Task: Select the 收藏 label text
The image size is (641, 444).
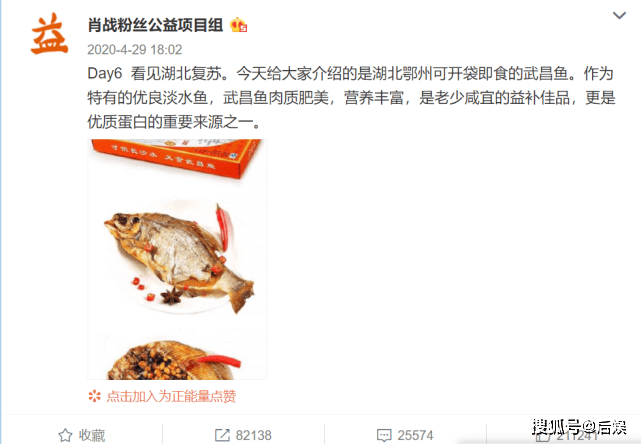Action: point(92,435)
